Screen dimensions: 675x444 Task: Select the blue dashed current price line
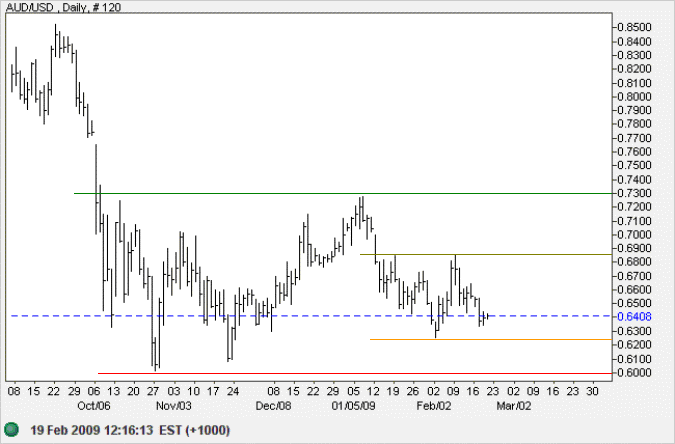tap(311, 316)
